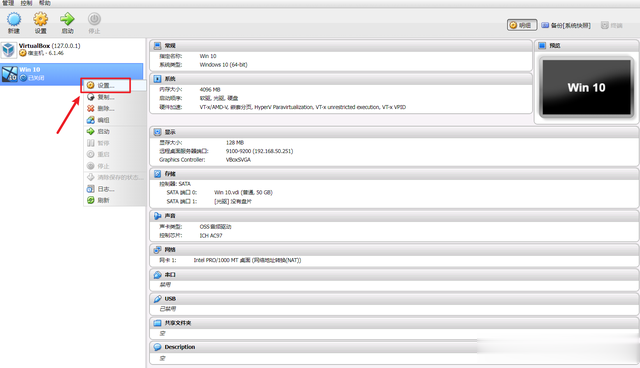Click the 串口 serial port section icon
The height and width of the screenshot is (368, 640).
pyautogui.click(x=157, y=275)
